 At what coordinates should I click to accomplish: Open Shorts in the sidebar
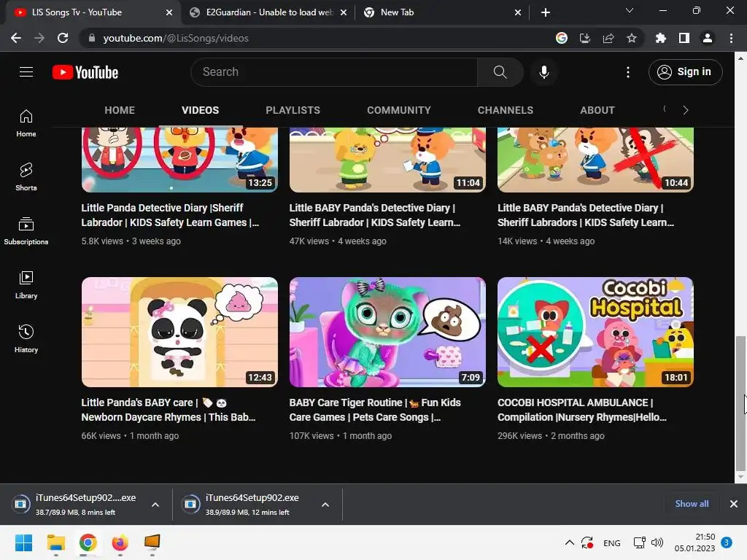[26, 177]
